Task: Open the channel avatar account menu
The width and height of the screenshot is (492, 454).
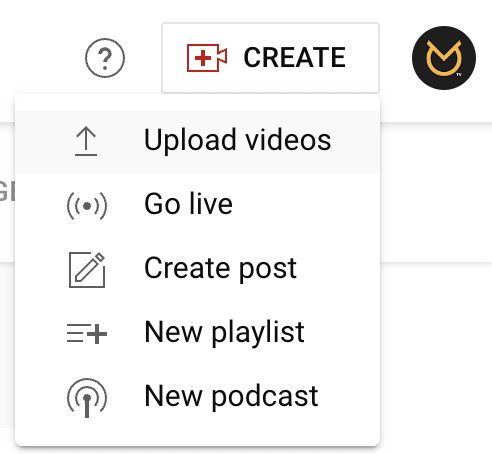Action: click(x=444, y=58)
